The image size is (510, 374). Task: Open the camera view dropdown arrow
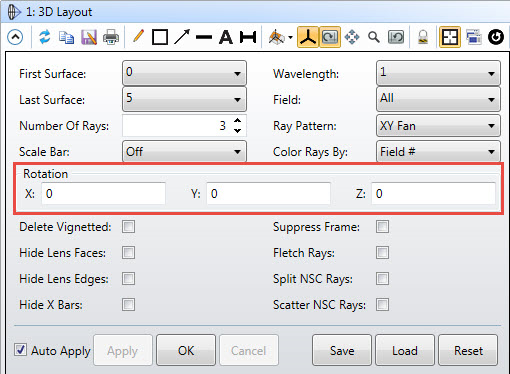[290, 37]
